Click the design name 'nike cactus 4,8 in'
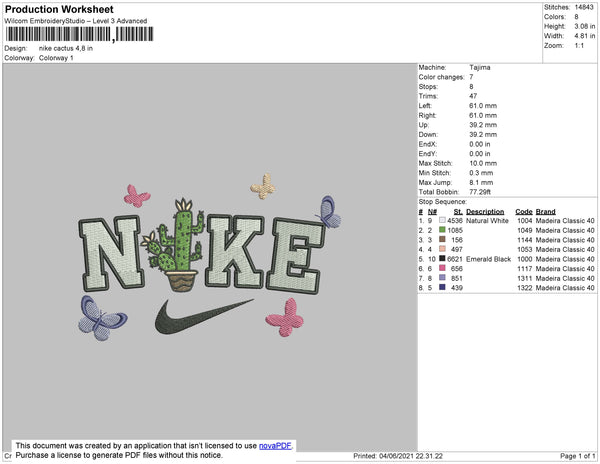Viewport: 600px width, 464px height. pos(66,48)
